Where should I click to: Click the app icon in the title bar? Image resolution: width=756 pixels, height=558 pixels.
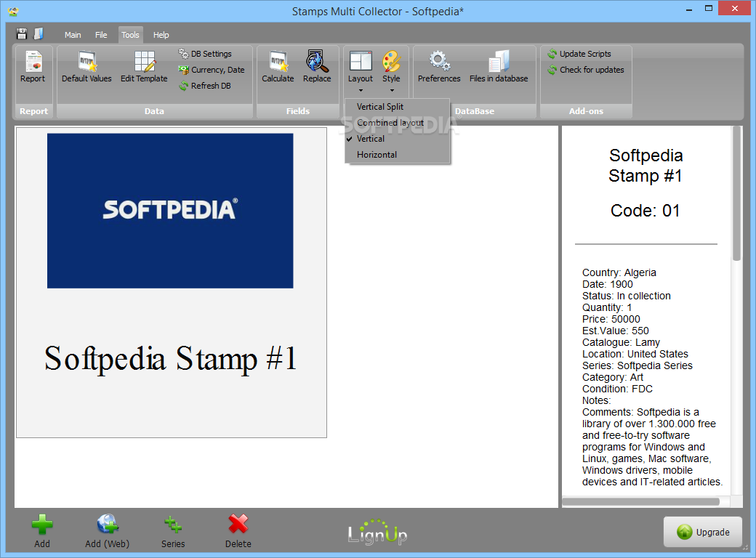14,11
